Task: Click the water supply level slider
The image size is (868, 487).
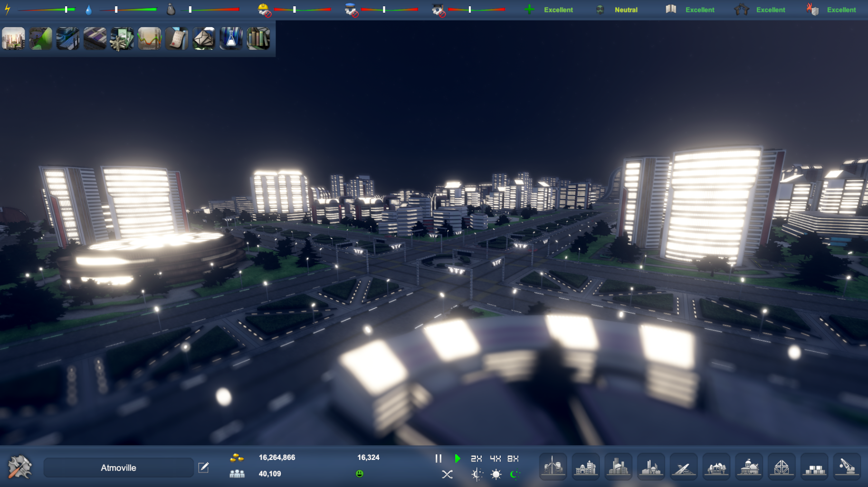Action: [128, 9]
